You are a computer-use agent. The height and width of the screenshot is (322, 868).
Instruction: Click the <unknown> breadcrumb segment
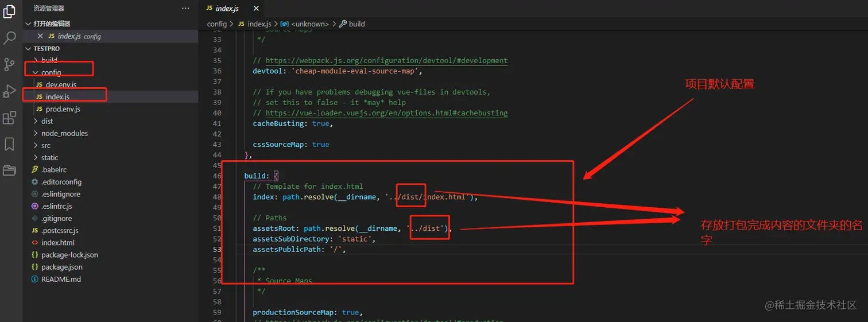point(305,24)
